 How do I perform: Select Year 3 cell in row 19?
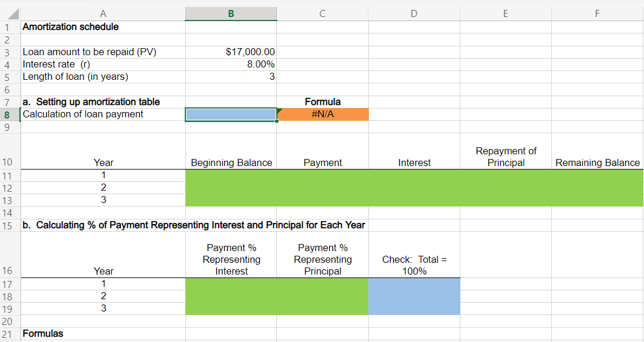tap(103, 309)
